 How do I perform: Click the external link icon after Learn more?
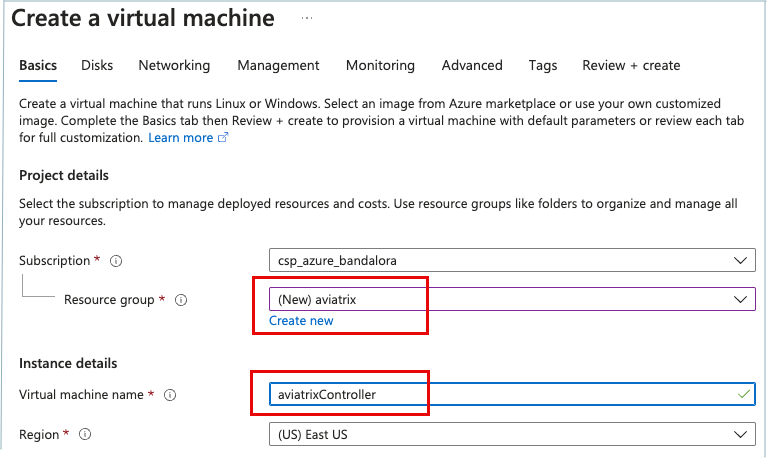pos(223,138)
